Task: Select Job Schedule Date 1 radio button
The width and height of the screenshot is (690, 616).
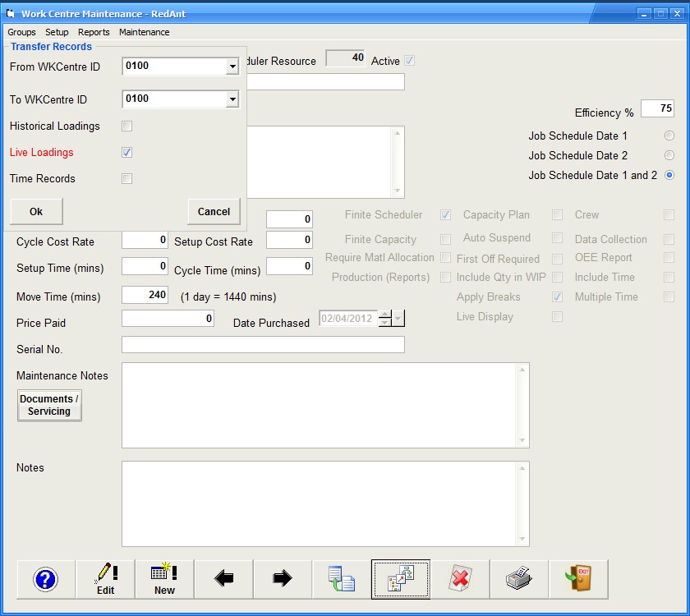Action: pos(669,136)
